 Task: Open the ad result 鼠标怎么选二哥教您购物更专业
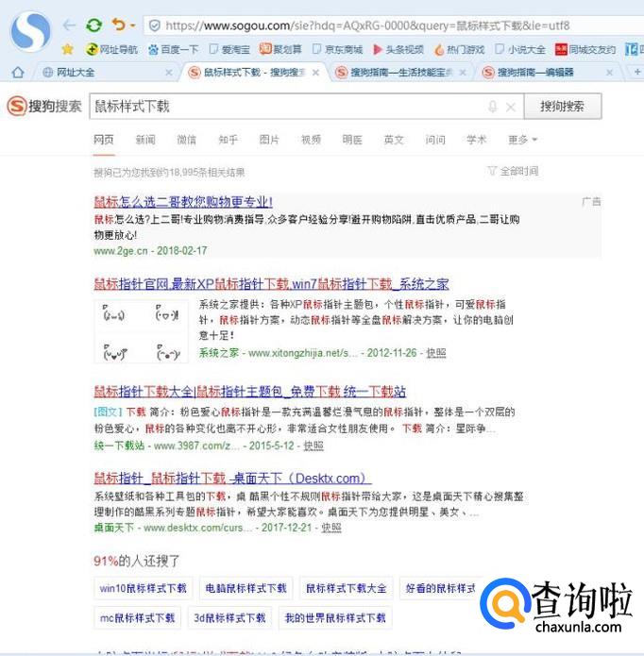click(183, 202)
